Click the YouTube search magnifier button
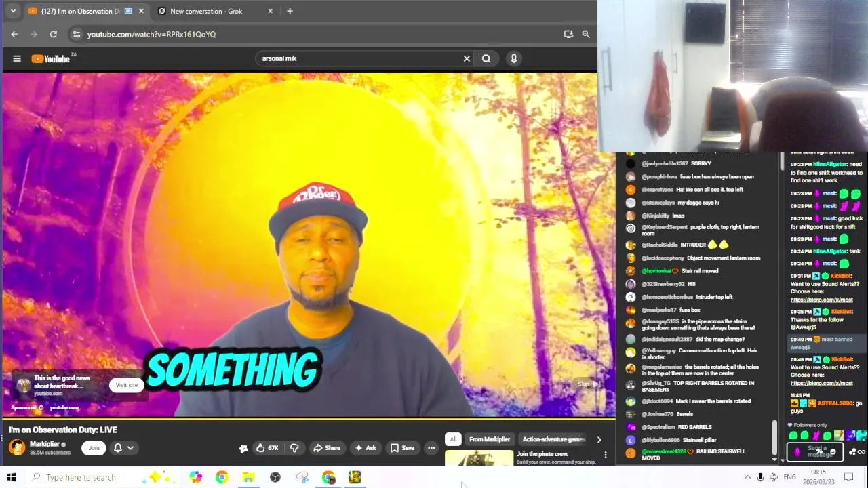868x488 pixels. pyautogui.click(x=486, y=58)
